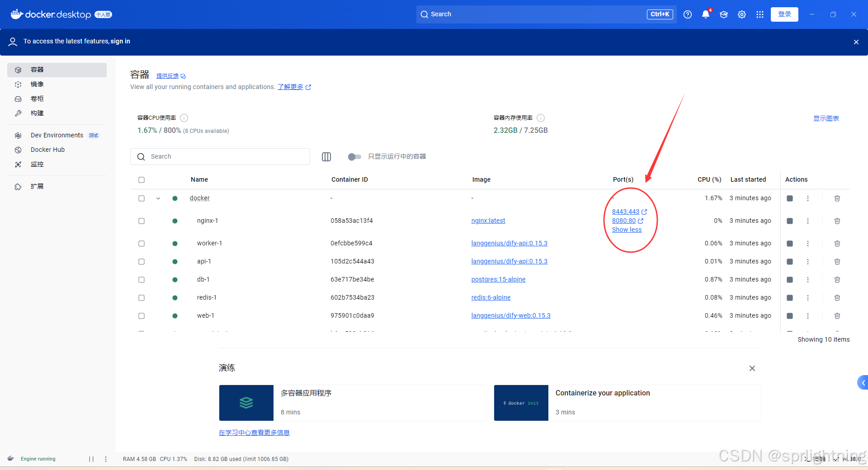Image resolution: width=868 pixels, height=470 pixels.
Task: Open the Learning Center graduation cap icon
Action: pos(724,14)
